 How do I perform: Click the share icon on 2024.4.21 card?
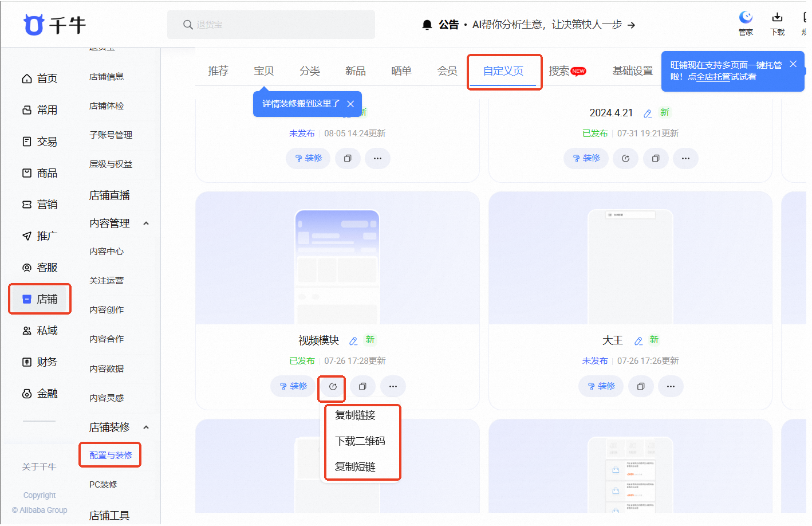(x=625, y=159)
